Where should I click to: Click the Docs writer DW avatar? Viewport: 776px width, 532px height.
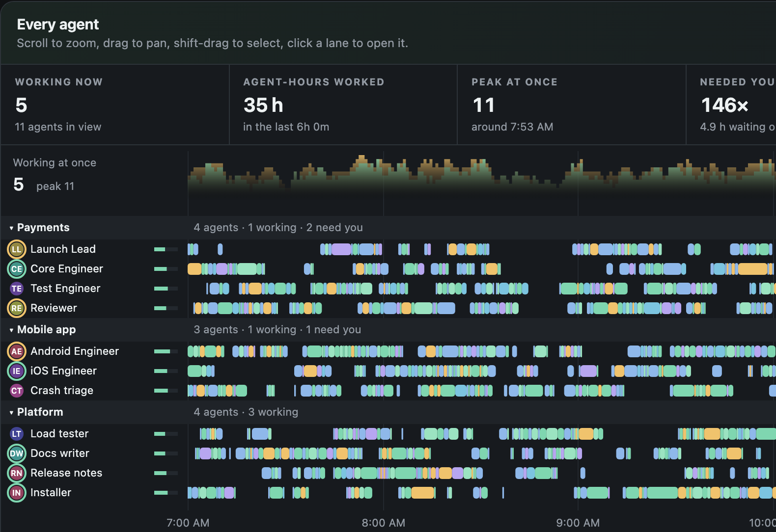pos(17,453)
